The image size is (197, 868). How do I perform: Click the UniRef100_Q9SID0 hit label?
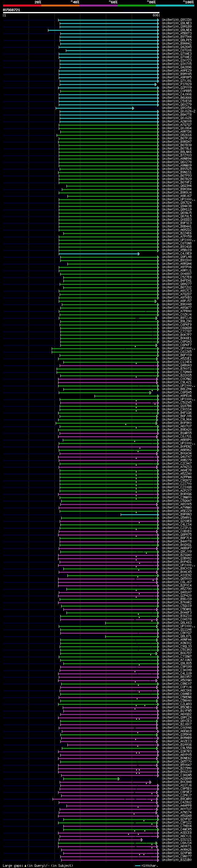tap(176, 20)
